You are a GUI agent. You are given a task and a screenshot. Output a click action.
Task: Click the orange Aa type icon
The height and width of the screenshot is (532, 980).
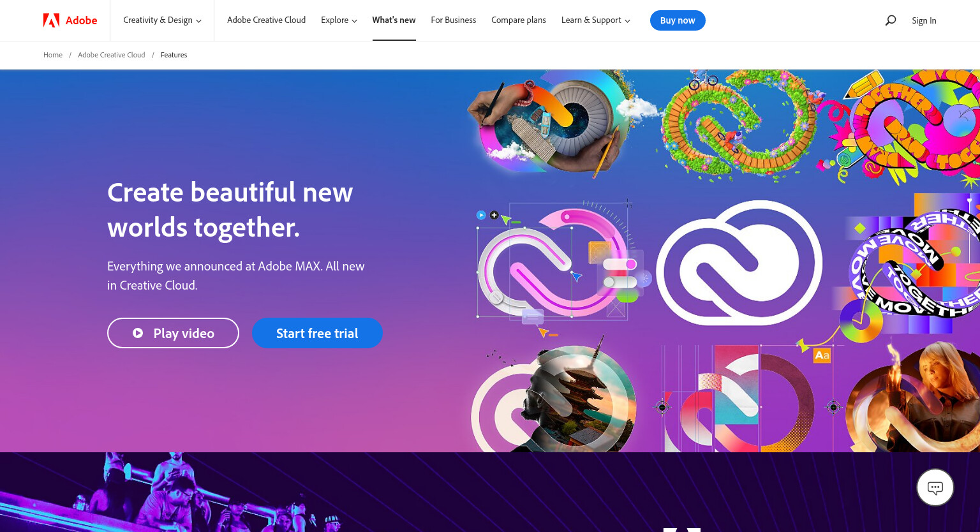click(x=822, y=355)
